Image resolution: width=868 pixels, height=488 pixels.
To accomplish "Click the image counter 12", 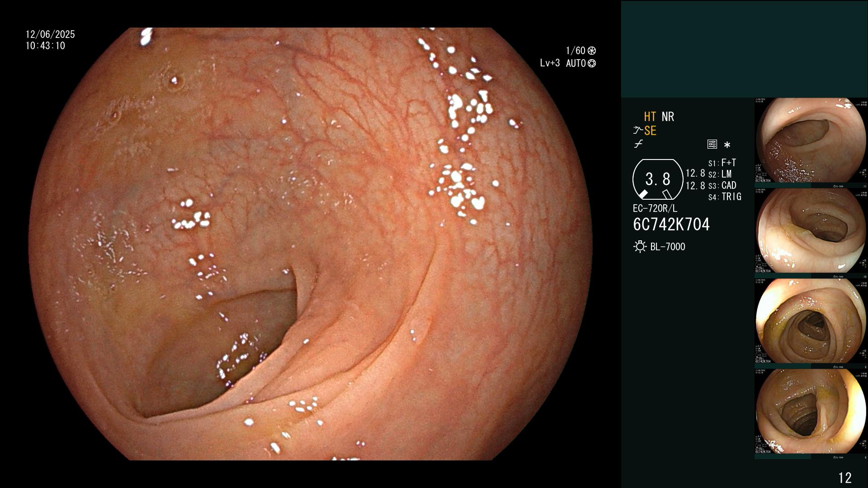I will pyautogui.click(x=845, y=478).
